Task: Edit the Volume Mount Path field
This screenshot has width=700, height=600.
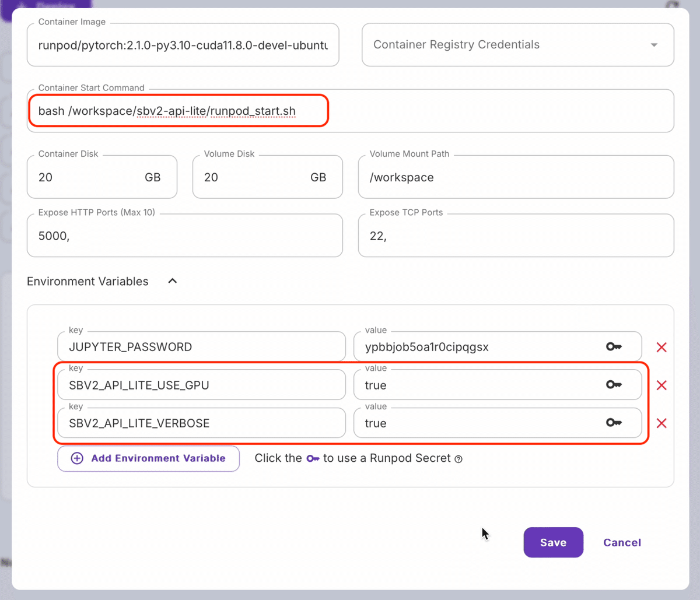Action: click(x=516, y=177)
